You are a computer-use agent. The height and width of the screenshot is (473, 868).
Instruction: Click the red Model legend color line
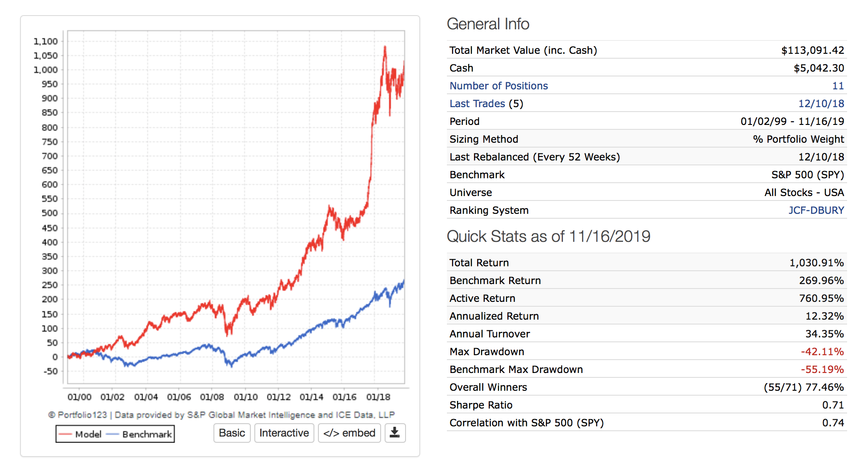click(65, 434)
